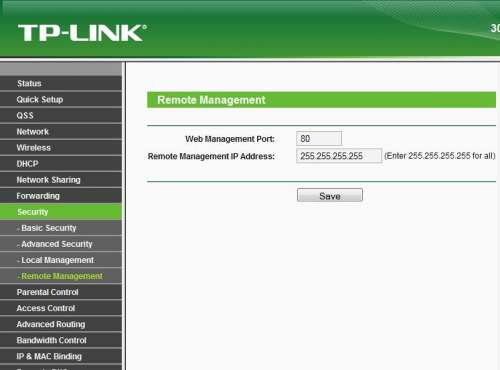The height and width of the screenshot is (370, 500).
Task: Click the Remote Management IP Address field
Action: point(339,156)
